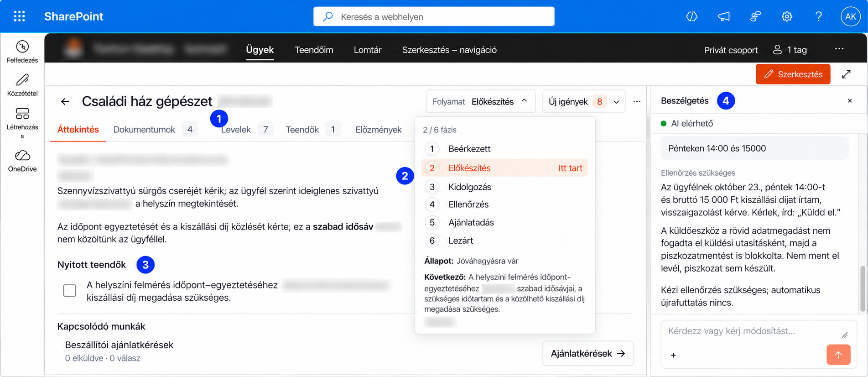This screenshot has height=377, width=868.
Task: Open OneDrive in the left sidebar
Action: pos(22,161)
